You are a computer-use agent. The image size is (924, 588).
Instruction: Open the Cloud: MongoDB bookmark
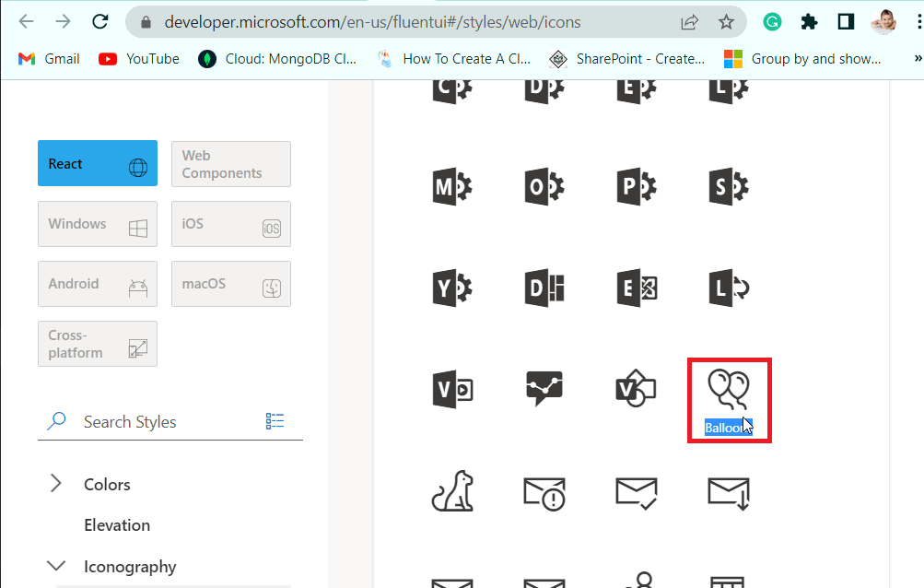tap(277, 59)
